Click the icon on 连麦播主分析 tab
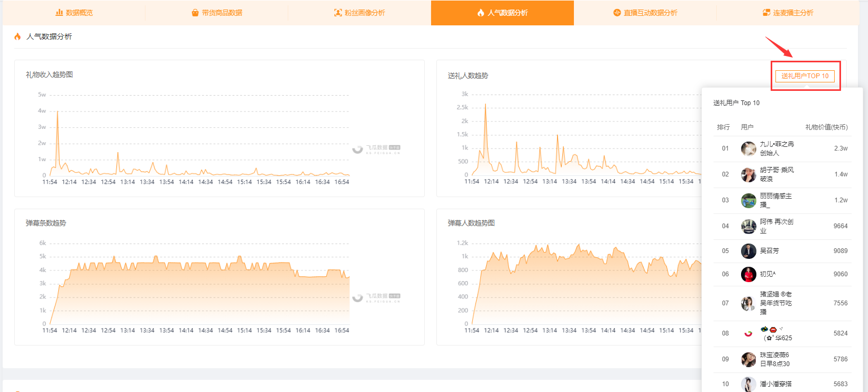 click(766, 13)
